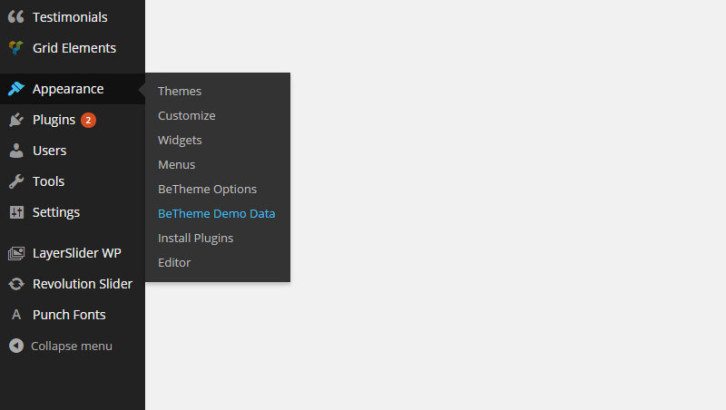Select BeTheme Demo Data link
This screenshot has height=410, width=726.
[x=216, y=214]
